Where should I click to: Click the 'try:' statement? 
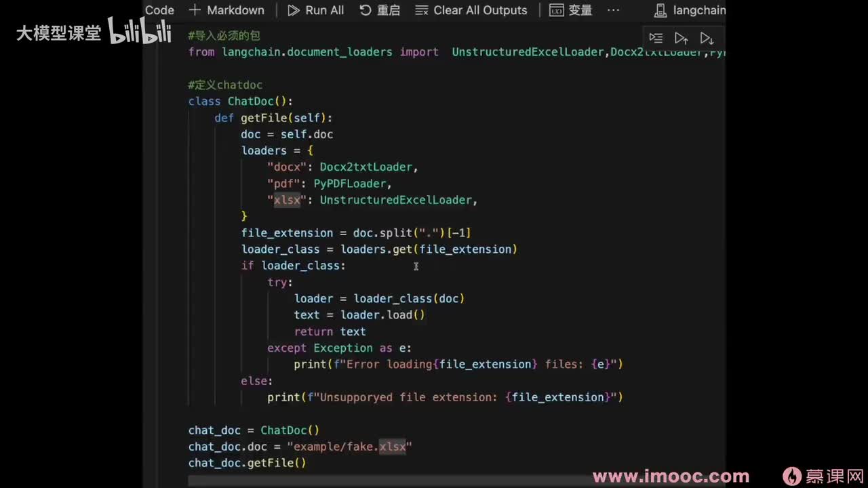click(x=280, y=282)
